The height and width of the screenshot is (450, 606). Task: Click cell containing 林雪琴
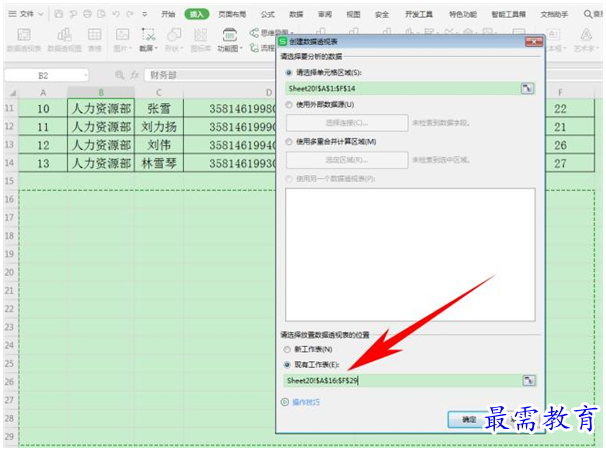[159, 163]
